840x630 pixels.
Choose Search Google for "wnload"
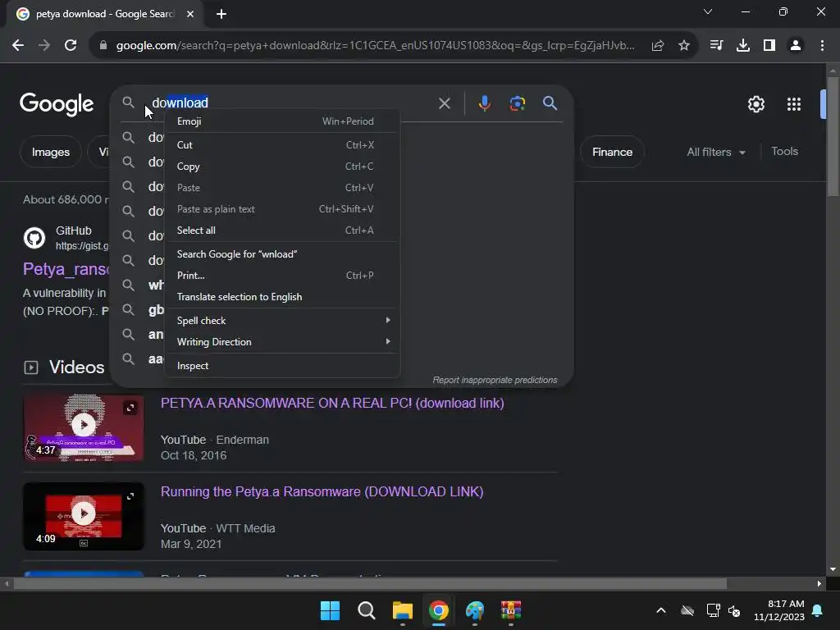[282, 254]
